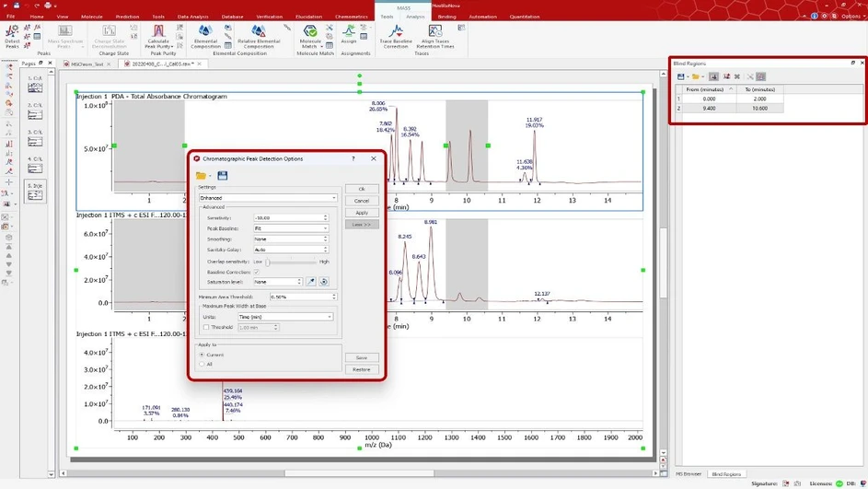Switch to the Molecule ribbon tab
Screen dimensions: 868x489
tap(92, 17)
